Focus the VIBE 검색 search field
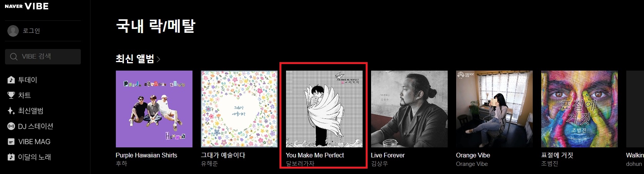The width and height of the screenshot is (644, 174). [x=43, y=57]
